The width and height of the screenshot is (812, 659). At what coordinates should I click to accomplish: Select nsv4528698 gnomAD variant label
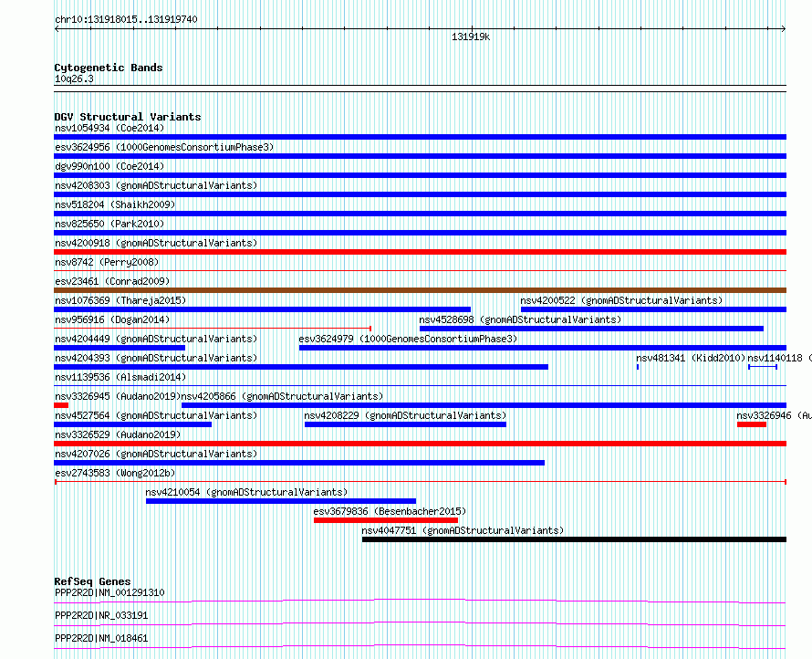coord(520,319)
